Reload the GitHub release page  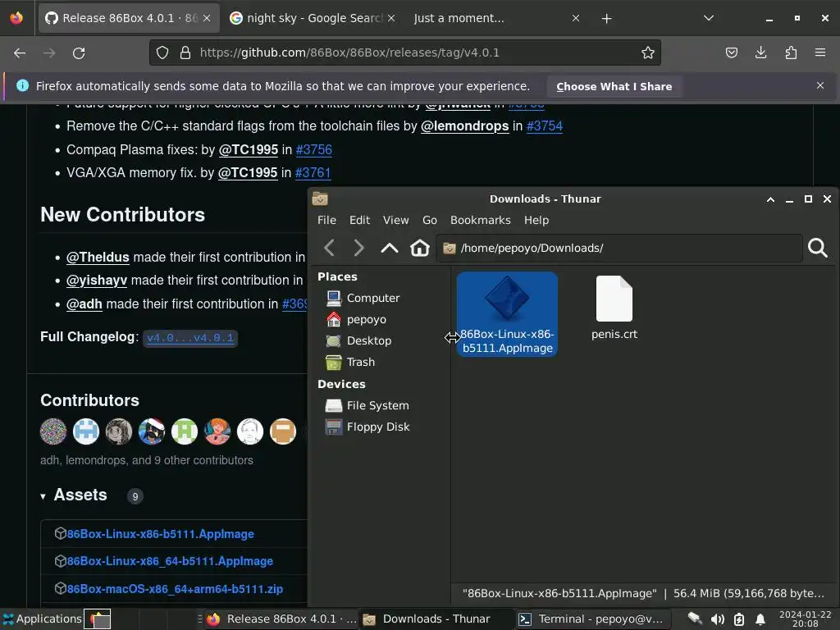79,53
